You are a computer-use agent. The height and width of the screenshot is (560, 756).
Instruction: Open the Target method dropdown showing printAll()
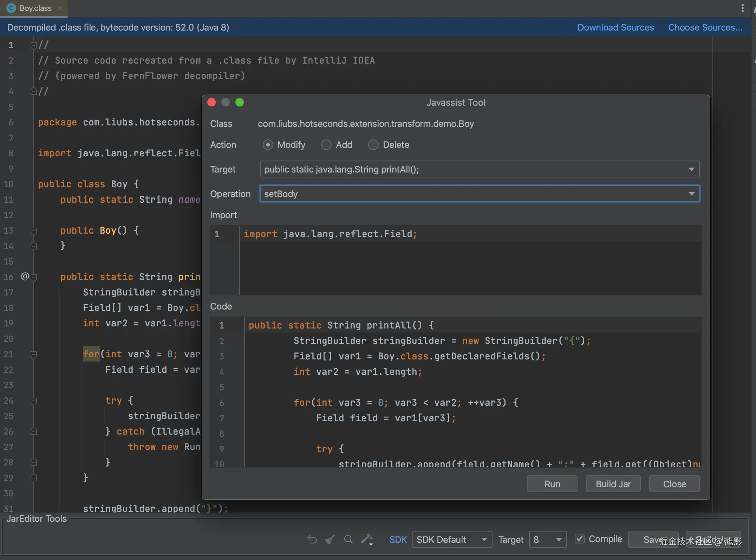point(480,169)
